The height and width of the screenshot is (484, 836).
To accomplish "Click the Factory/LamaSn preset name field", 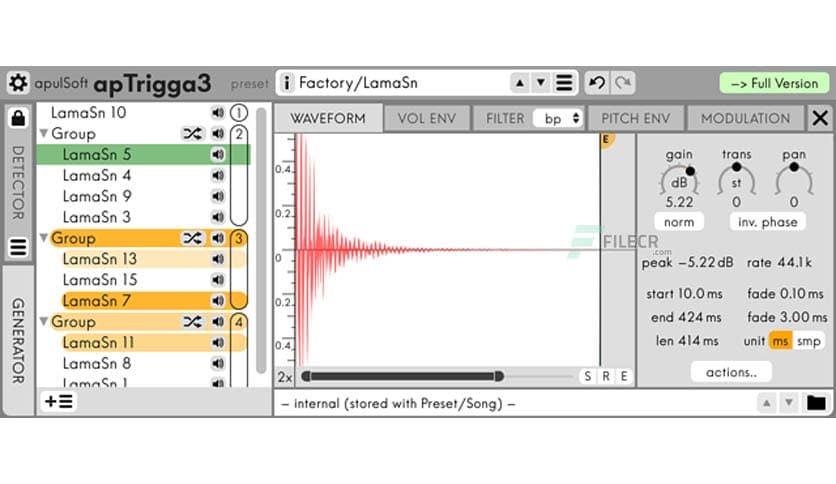I will point(402,83).
